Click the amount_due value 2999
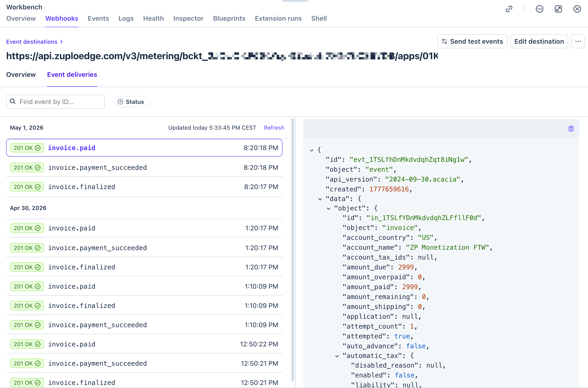588x388 pixels. pyautogui.click(x=406, y=267)
